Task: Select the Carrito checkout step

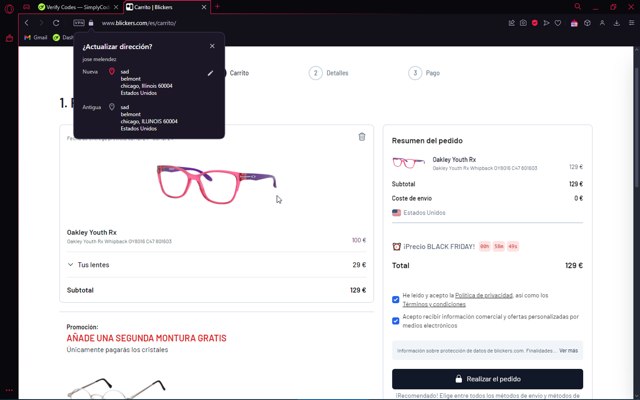Action: click(x=239, y=73)
